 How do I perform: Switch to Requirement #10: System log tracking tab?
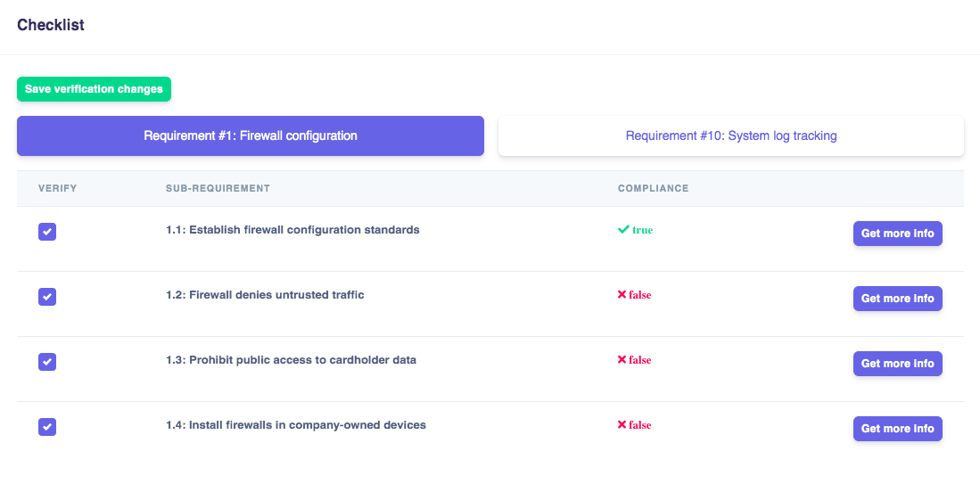(x=730, y=136)
